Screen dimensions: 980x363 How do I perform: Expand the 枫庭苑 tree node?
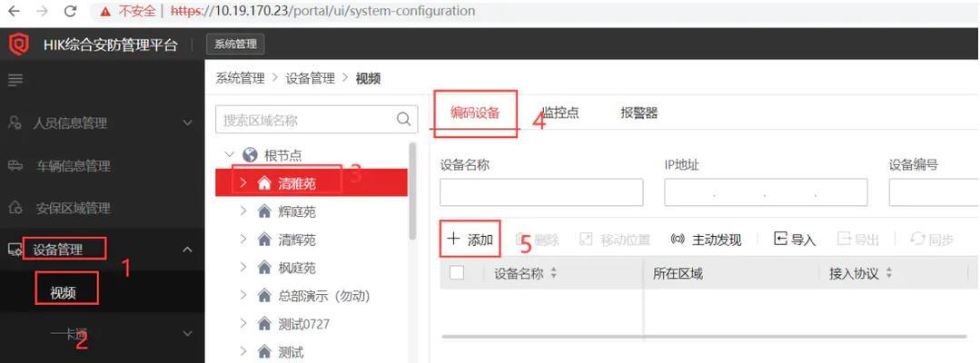243,268
